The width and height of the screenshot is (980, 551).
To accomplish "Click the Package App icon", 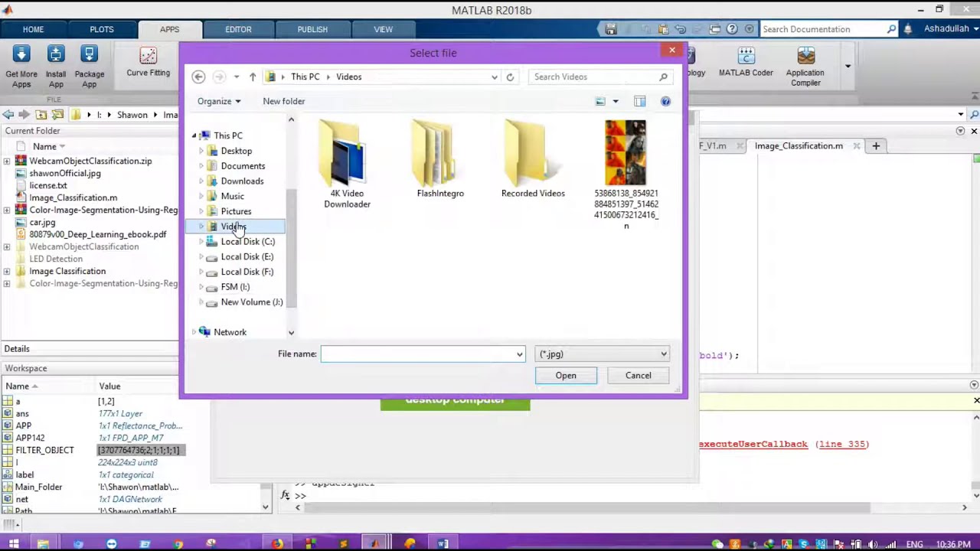I will point(90,55).
